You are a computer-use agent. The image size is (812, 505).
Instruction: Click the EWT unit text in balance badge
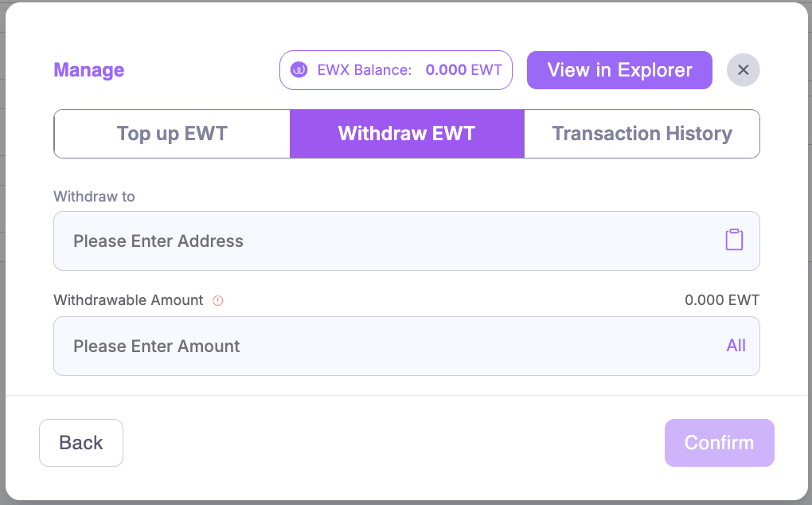486,70
